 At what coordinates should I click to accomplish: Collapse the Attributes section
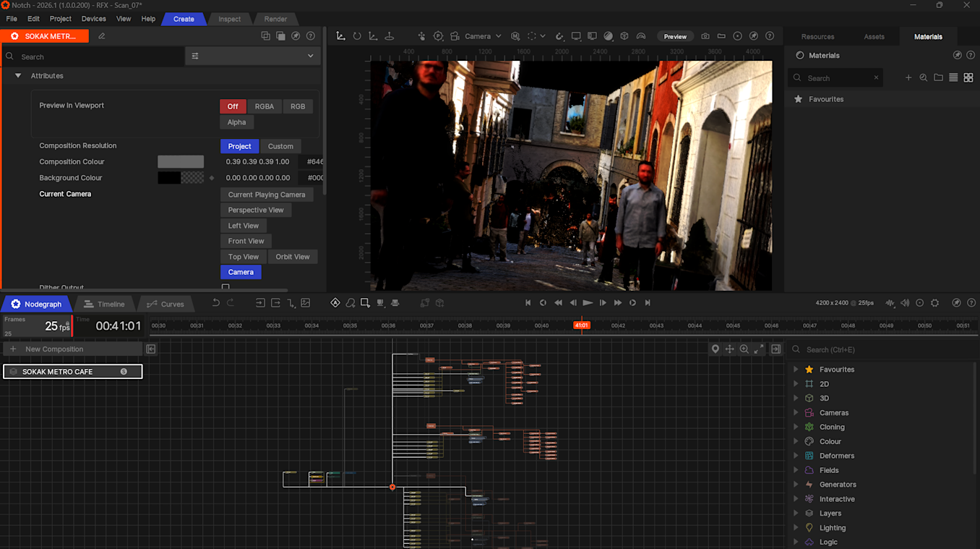[18, 76]
